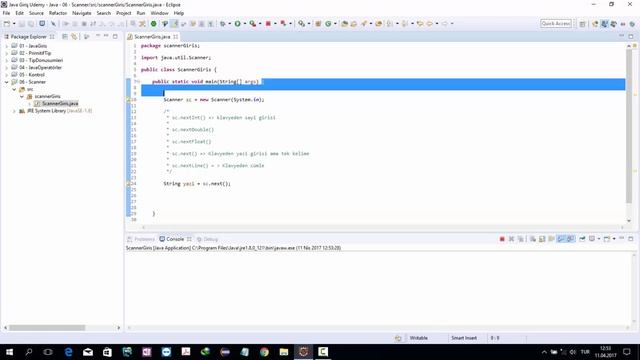Toggle show console when standard error changes
Screen dimensions: 640x360
point(571,239)
